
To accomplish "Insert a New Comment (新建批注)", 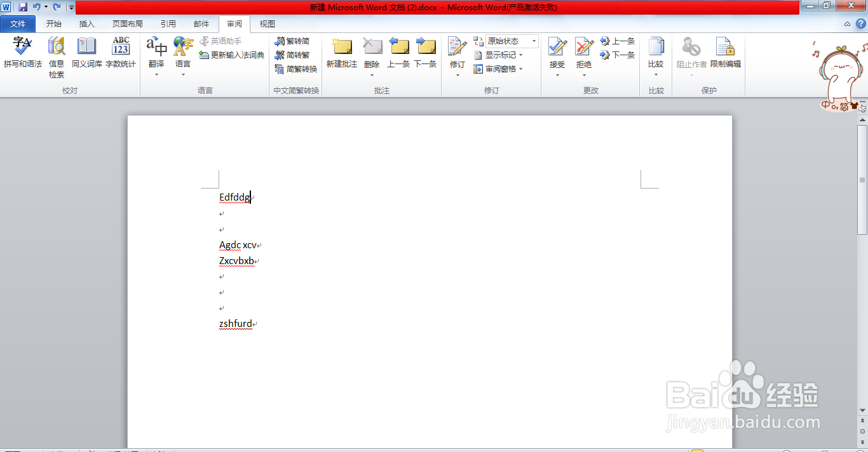I will click(x=342, y=53).
